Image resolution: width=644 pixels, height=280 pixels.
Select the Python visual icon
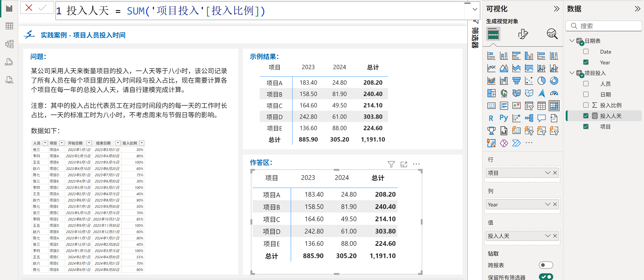pos(504,118)
